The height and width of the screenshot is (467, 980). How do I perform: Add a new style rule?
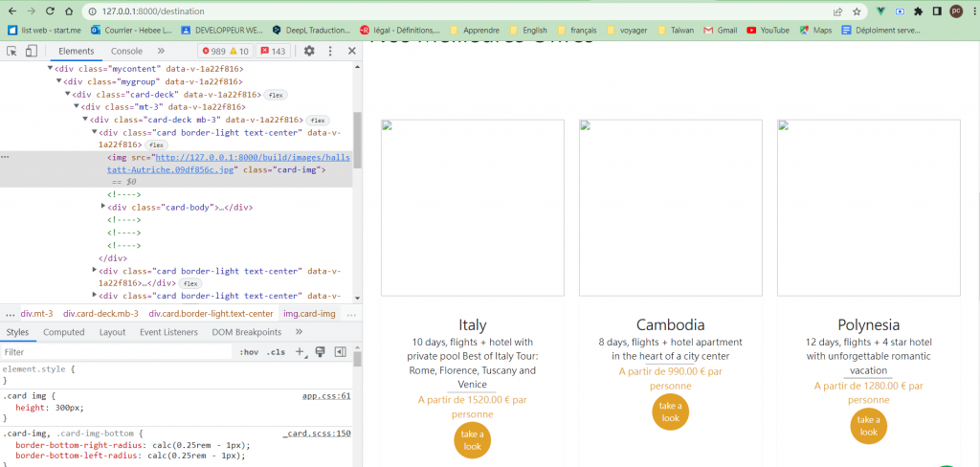[x=300, y=352]
